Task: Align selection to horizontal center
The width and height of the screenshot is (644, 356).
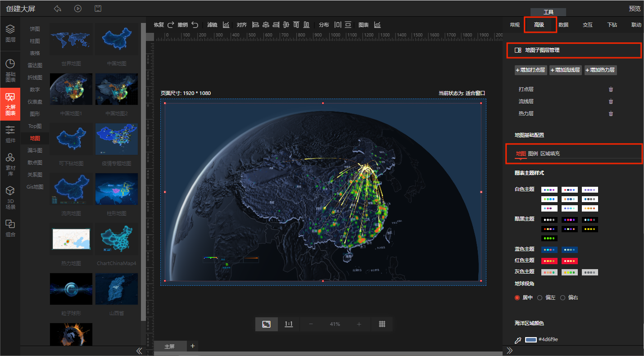Action: tap(266, 25)
